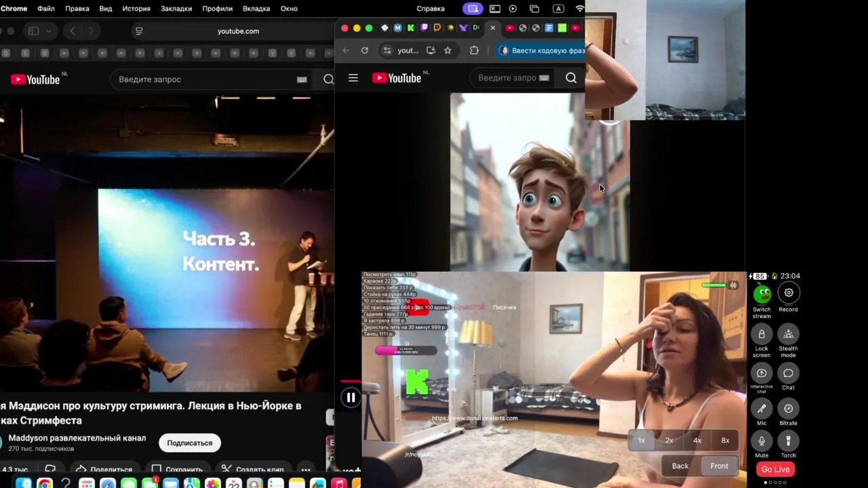Image resolution: width=868 pixels, height=488 pixels.
Task: Click the passphrase profile button
Action: [x=541, y=50]
